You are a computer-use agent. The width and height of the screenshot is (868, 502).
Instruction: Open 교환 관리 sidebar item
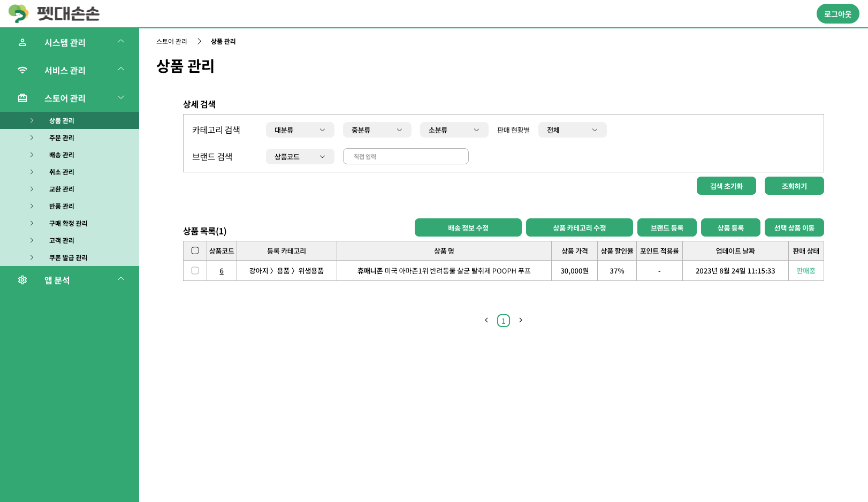point(70,189)
